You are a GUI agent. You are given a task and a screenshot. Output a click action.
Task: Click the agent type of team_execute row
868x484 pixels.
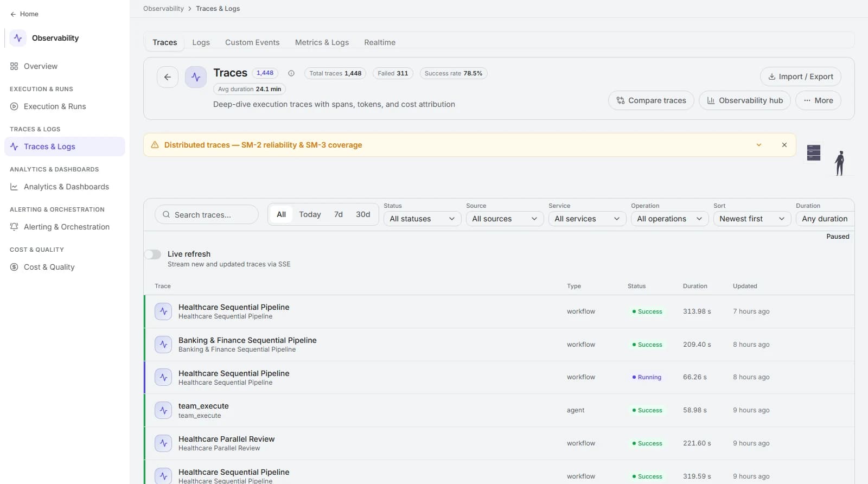pos(576,410)
